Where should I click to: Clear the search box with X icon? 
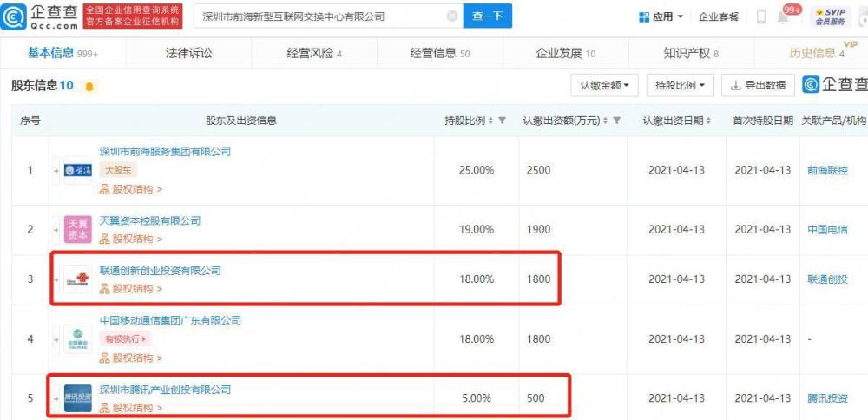point(452,16)
